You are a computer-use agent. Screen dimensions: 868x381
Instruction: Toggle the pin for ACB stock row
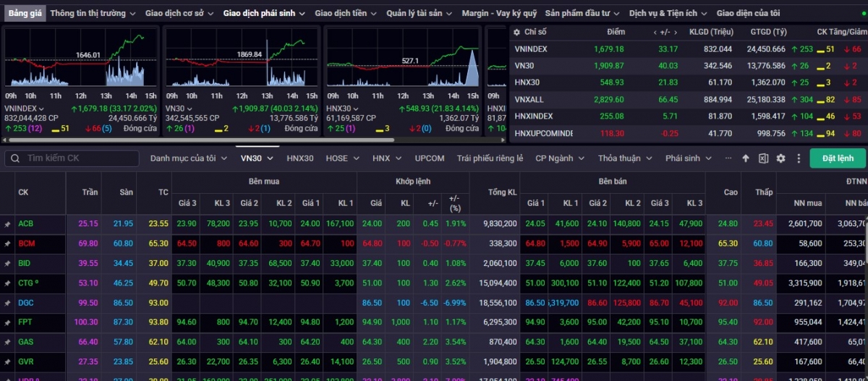(x=7, y=224)
